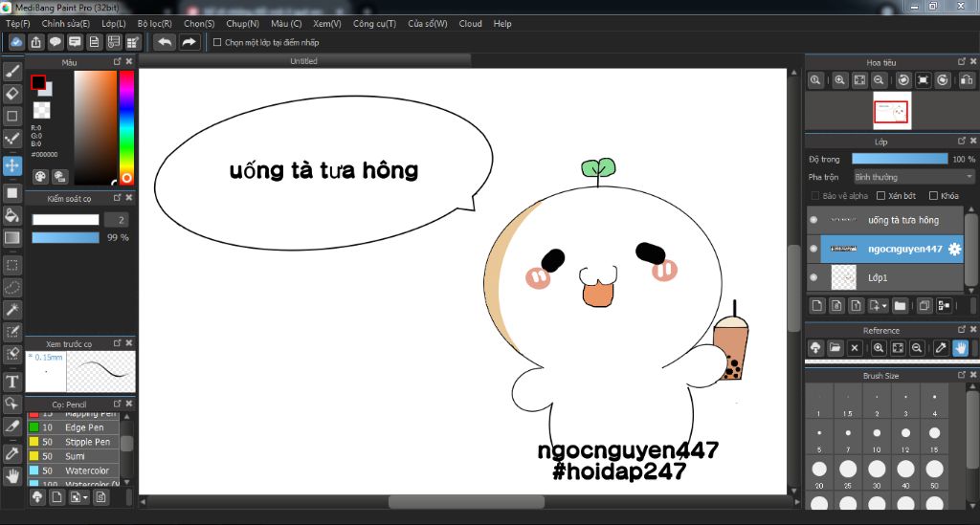Open the Pha trộn blend mode dropdown

(914, 177)
